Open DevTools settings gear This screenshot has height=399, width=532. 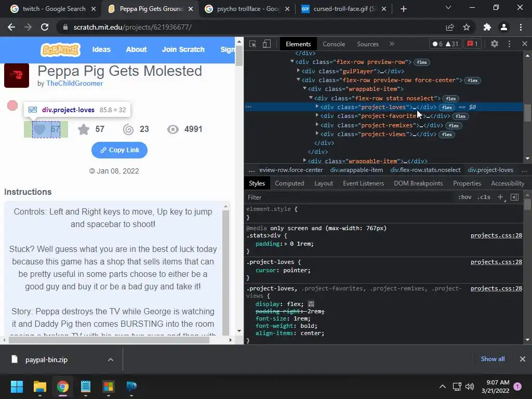[495, 44]
